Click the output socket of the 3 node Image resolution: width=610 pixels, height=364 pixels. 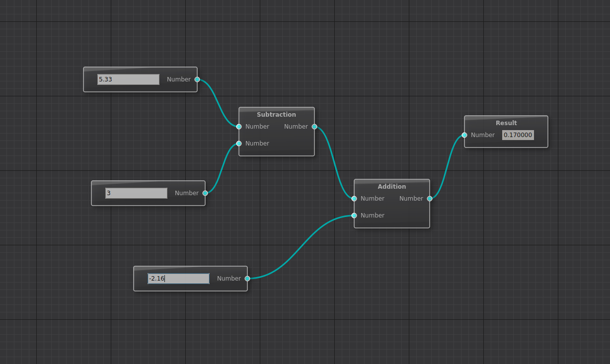(205, 193)
